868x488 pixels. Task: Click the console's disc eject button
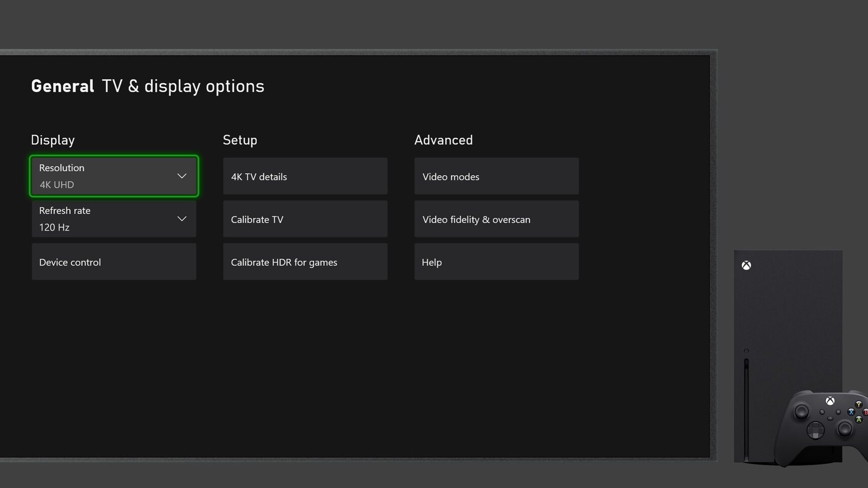(746, 351)
